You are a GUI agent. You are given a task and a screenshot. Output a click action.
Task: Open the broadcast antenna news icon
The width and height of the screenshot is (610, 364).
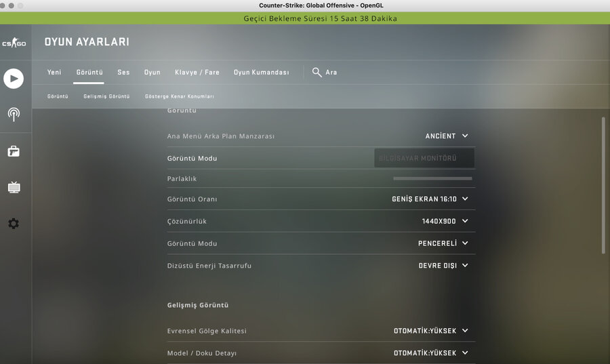[x=14, y=115]
